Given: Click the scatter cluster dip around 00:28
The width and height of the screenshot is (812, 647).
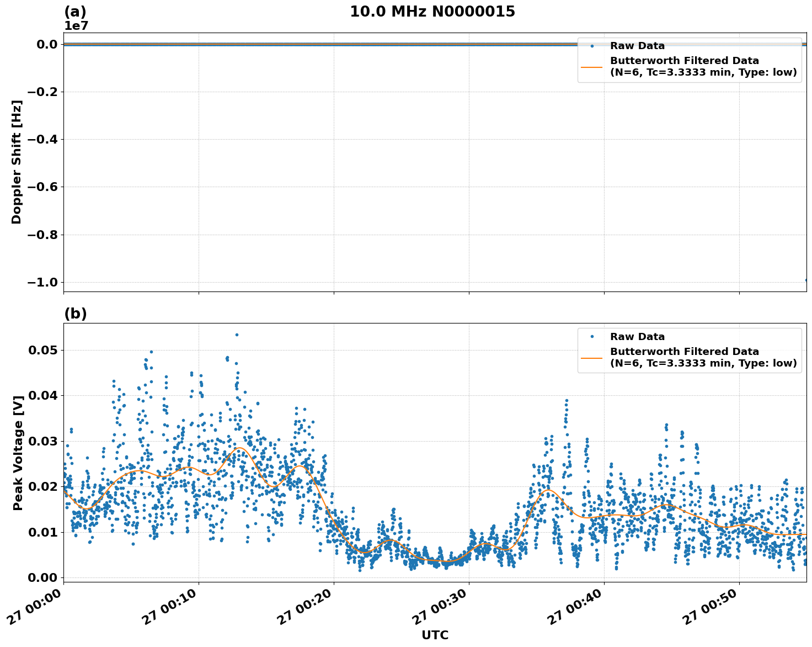Looking at the screenshot, I should [447, 560].
